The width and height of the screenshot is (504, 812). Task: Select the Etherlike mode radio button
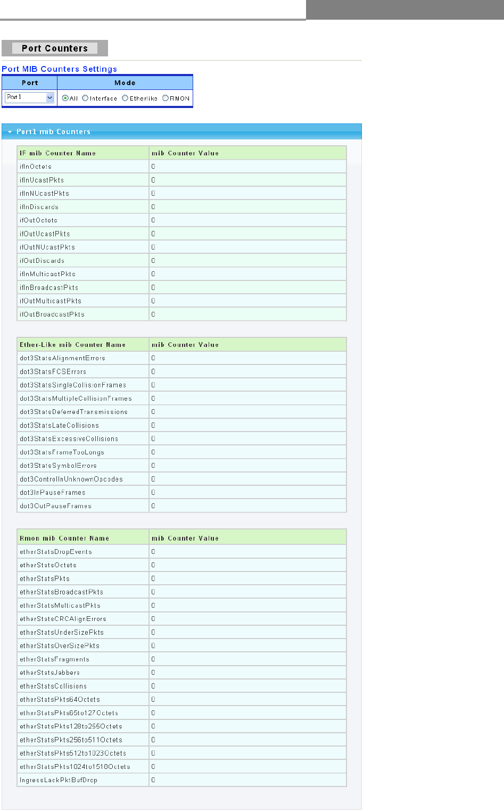125,98
